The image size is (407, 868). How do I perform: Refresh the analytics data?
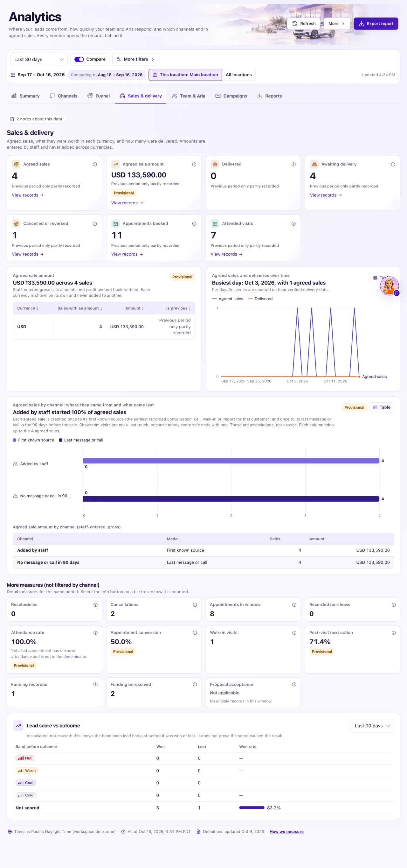[304, 24]
